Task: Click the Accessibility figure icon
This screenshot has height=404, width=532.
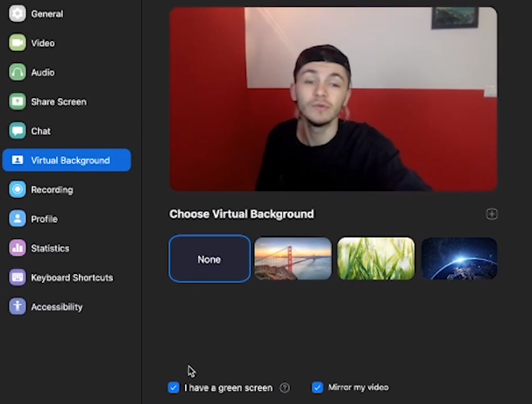Action: coord(18,307)
